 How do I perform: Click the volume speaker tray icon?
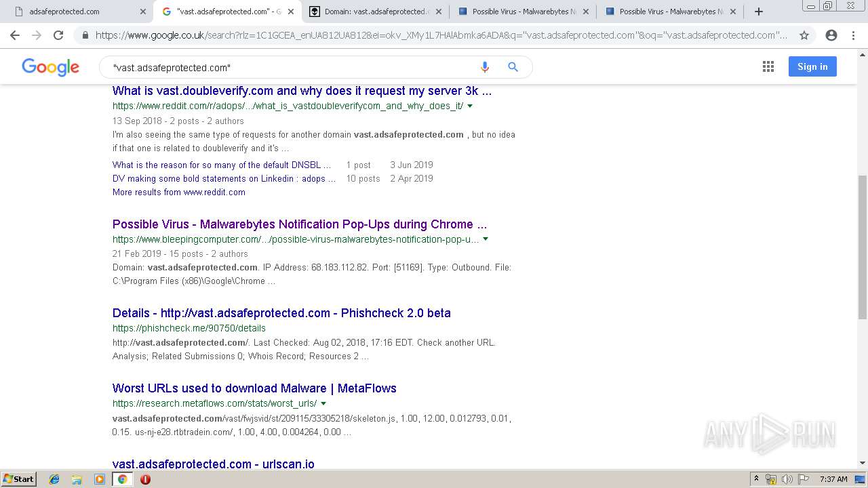click(x=787, y=479)
